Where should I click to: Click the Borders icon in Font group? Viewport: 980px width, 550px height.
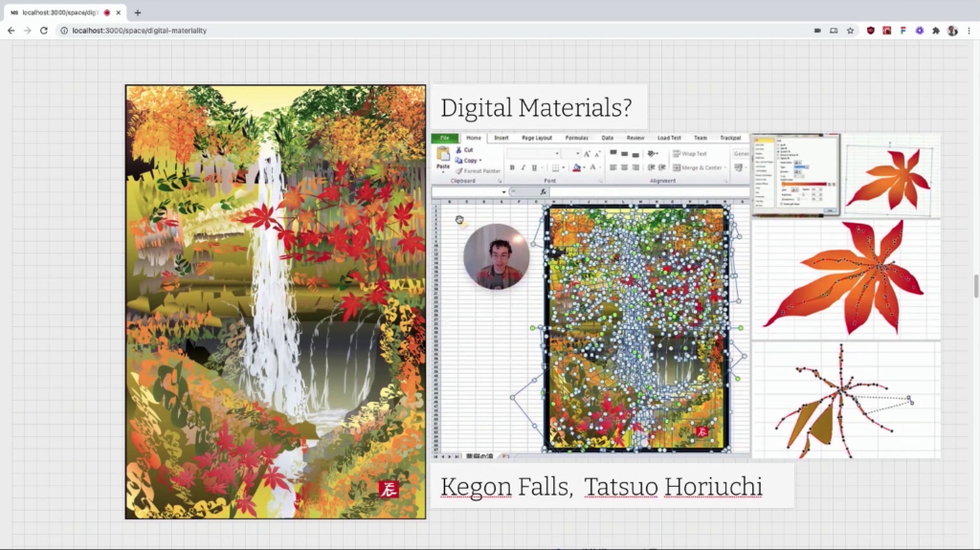click(556, 167)
